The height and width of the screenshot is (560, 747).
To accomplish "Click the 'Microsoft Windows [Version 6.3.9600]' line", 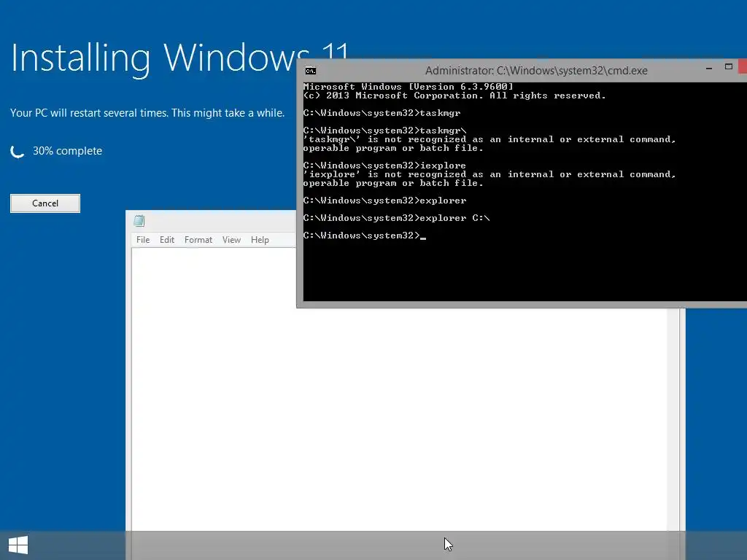I will pyautogui.click(x=409, y=87).
